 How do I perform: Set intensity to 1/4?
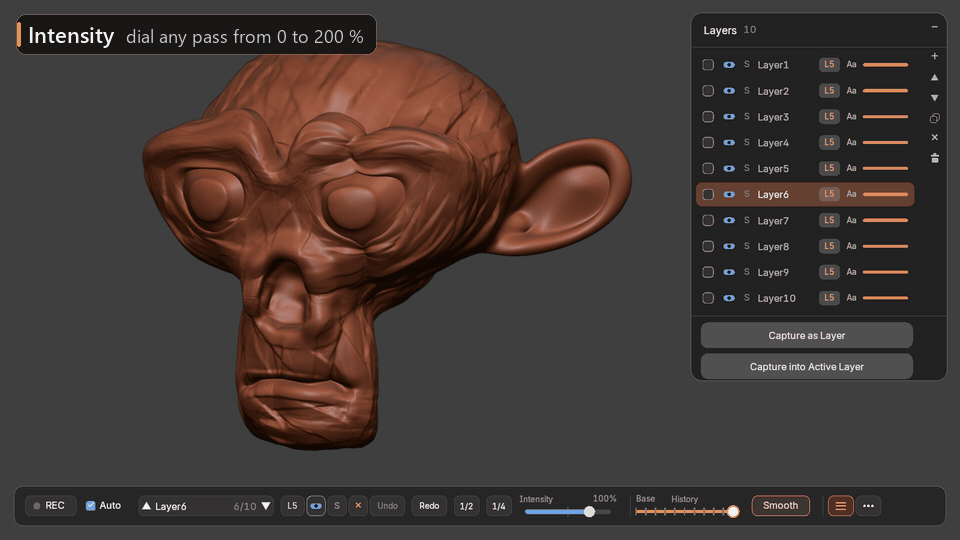point(498,506)
